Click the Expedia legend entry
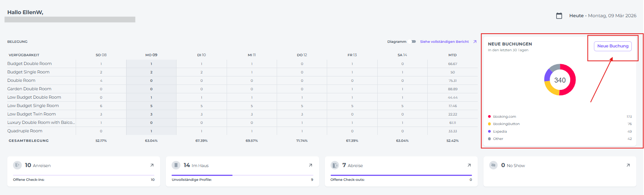 click(500, 132)
